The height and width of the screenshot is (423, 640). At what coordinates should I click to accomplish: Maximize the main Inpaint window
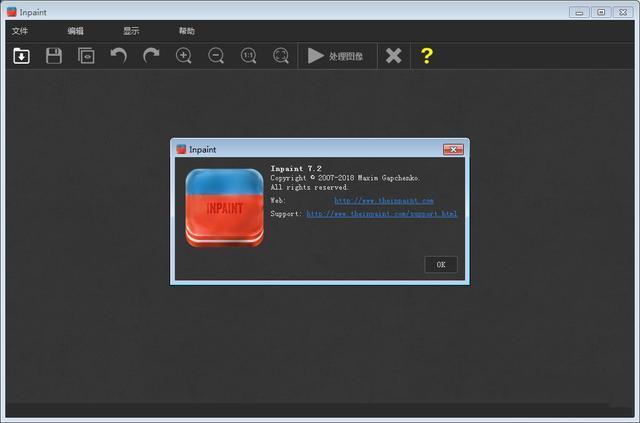click(601, 12)
